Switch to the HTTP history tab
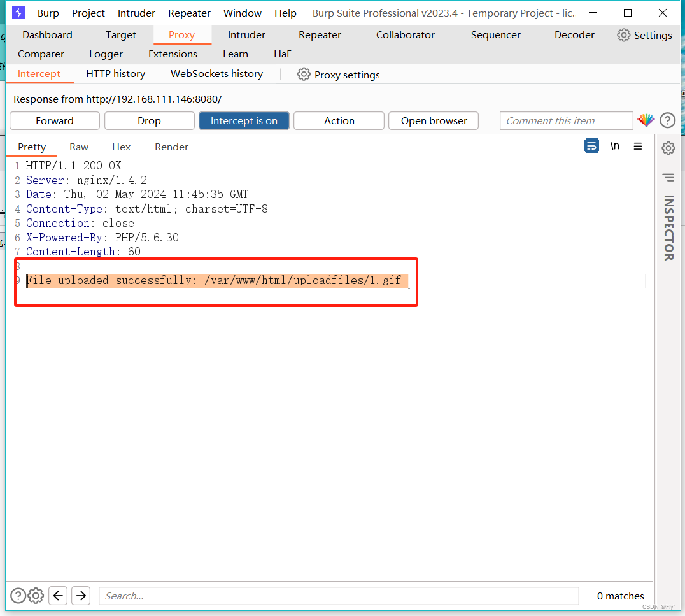 click(115, 74)
